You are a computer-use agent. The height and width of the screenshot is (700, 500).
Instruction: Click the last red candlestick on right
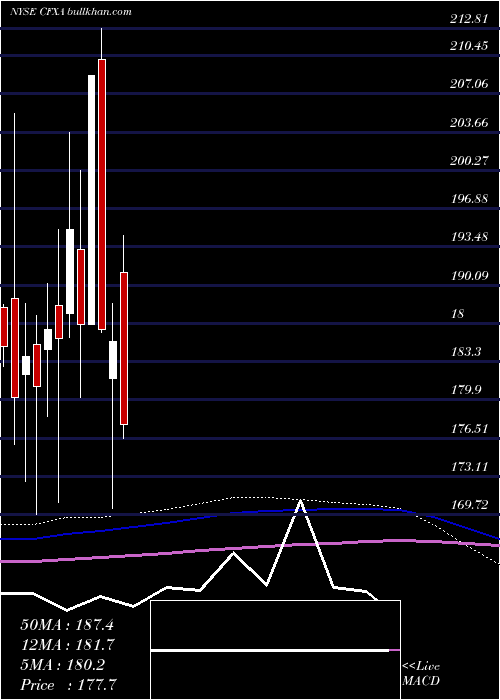click(x=124, y=348)
